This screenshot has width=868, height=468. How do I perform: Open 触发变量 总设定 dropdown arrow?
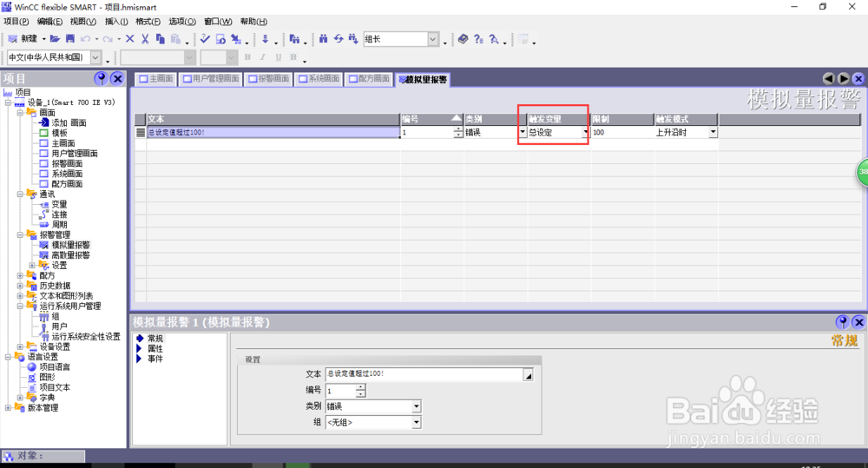[585, 132]
